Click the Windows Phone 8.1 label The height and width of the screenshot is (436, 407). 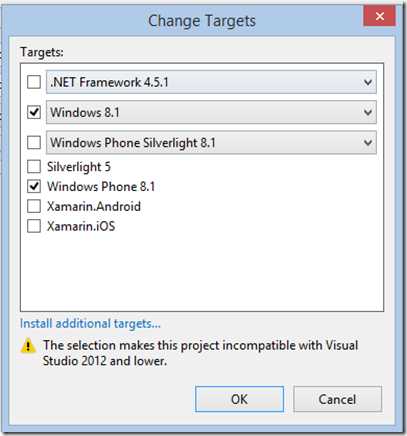[101, 187]
